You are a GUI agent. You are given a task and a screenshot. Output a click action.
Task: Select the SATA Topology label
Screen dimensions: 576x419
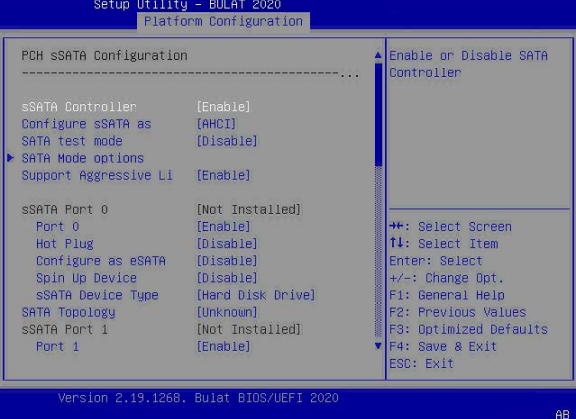(x=68, y=313)
